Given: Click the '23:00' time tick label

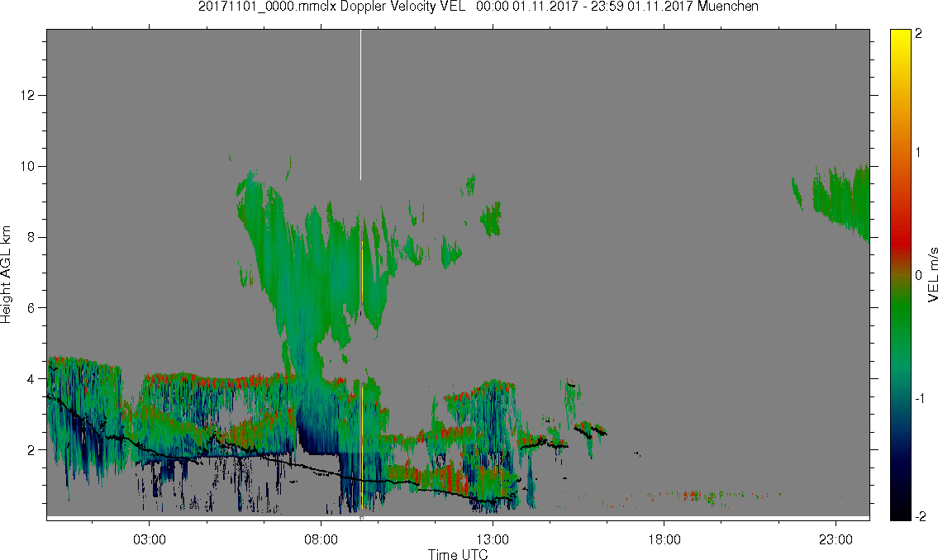Looking at the screenshot, I should tap(836, 539).
